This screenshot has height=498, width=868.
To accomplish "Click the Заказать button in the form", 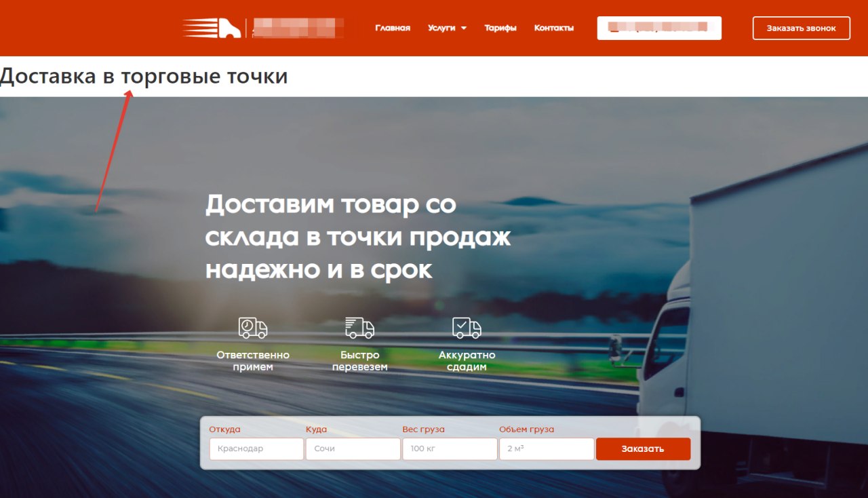I will click(x=643, y=449).
